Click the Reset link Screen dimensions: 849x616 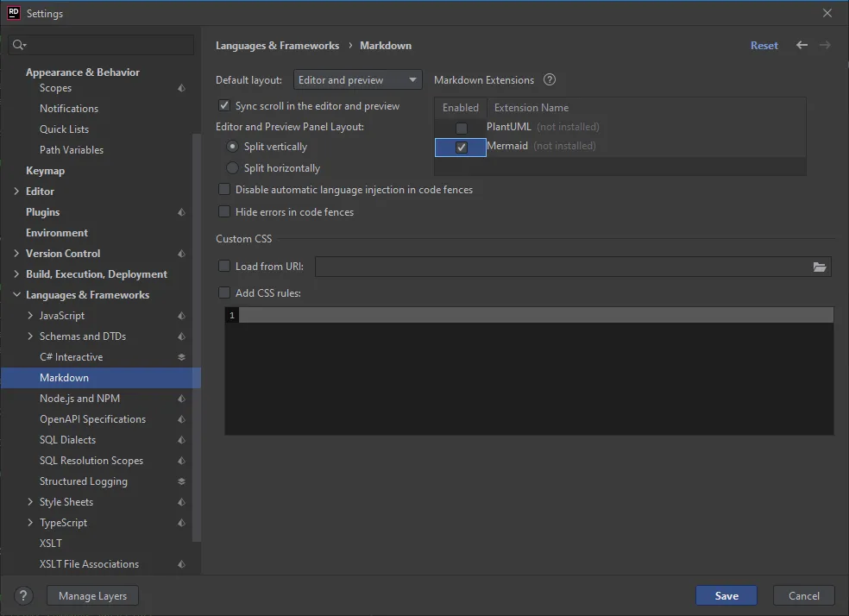764,46
